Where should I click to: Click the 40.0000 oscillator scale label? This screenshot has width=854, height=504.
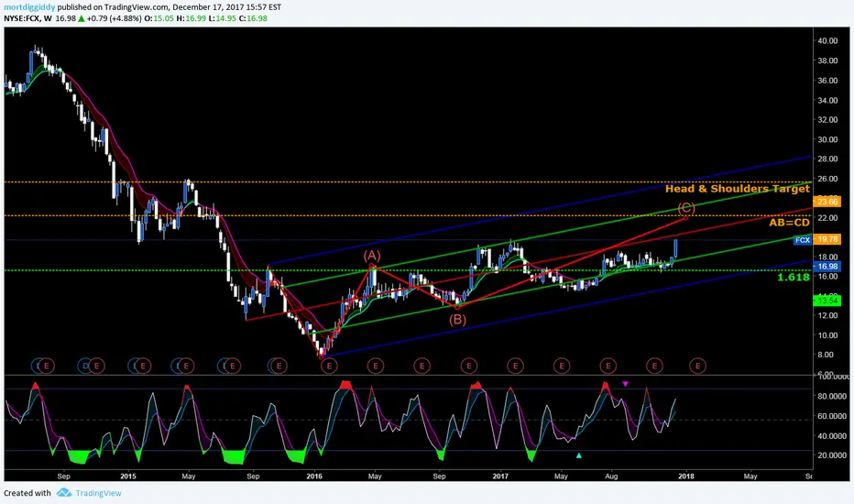(x=831, y=436)
